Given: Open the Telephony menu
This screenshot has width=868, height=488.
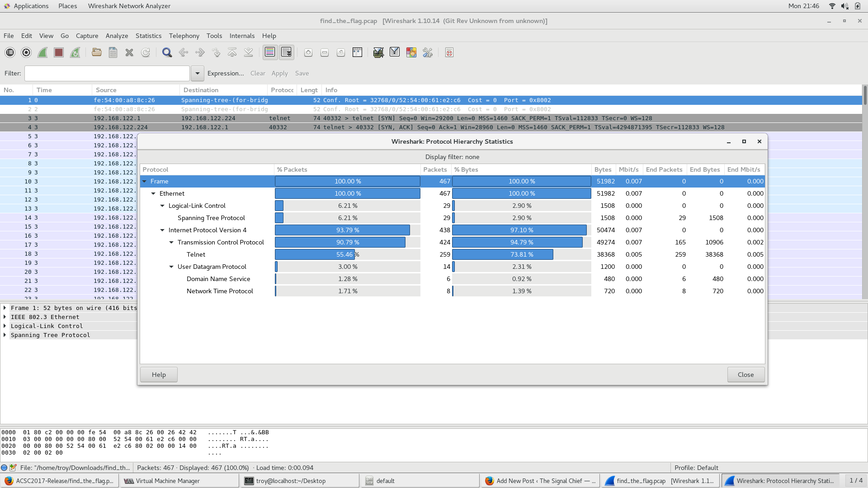Looking at the screenshot, I should click(x=184, y=36).
